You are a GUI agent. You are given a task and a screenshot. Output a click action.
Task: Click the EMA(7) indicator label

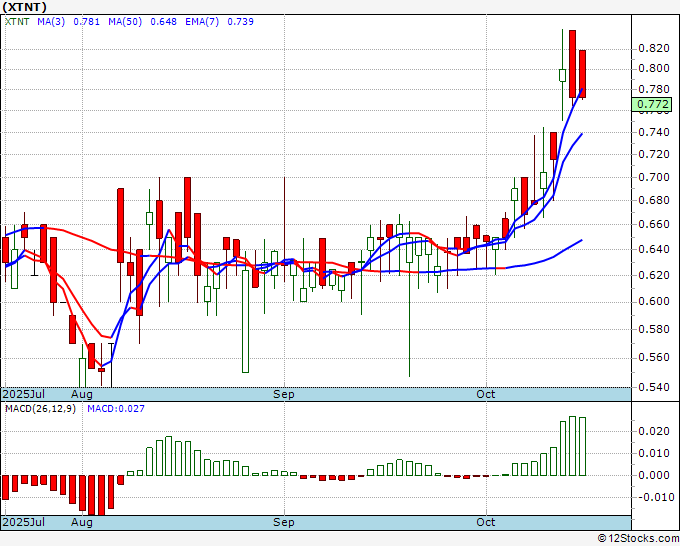[202, 21]
